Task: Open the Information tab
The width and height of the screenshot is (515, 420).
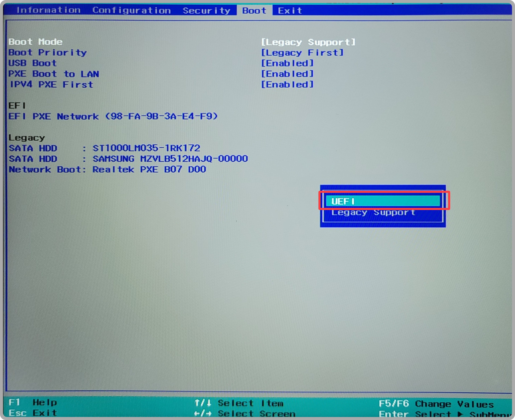Action: 48,10
